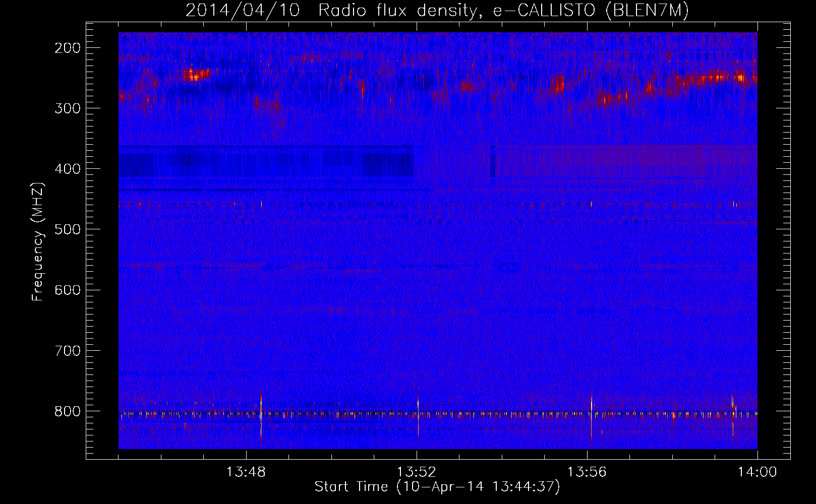Click the 800 frequency tick label
The height and width of the screenshot is (504, 816).
point(68,411)
